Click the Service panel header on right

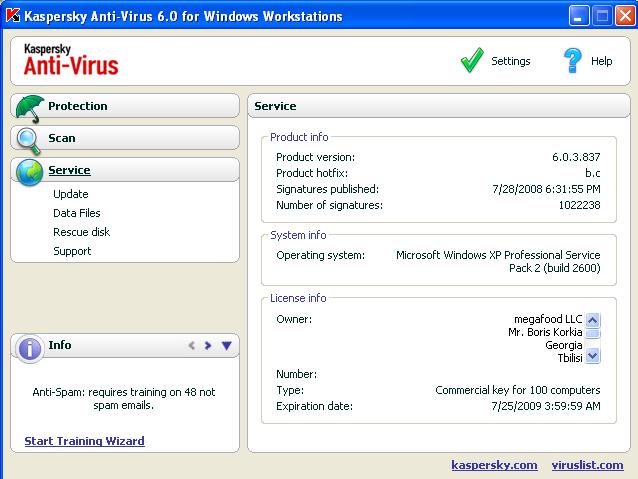click(x=439, y=106)
